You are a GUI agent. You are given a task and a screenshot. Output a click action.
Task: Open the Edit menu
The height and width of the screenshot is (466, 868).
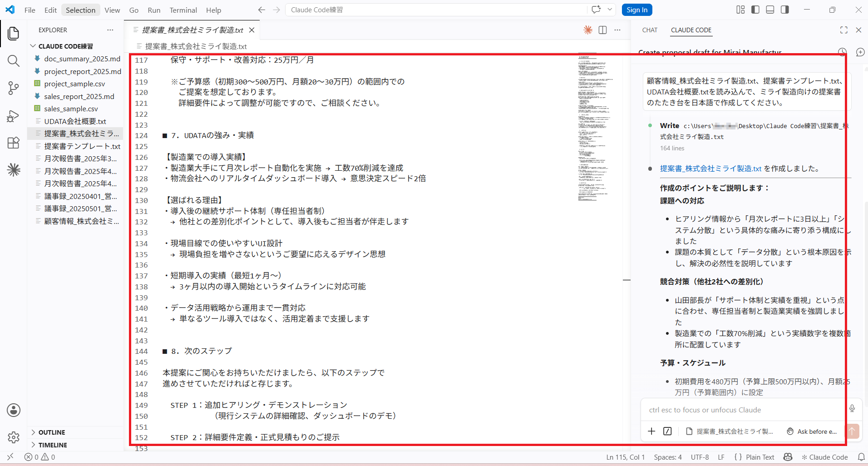click(x=50, y=10)
